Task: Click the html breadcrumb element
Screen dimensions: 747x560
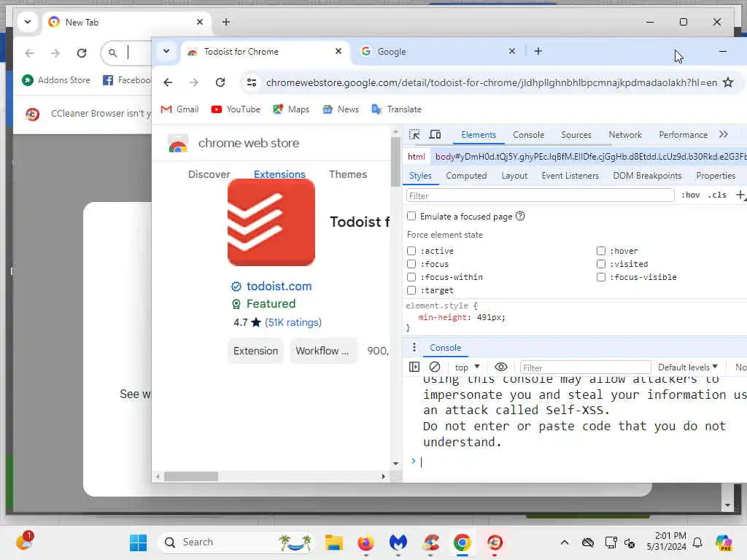Action: (x=417, y=157)
